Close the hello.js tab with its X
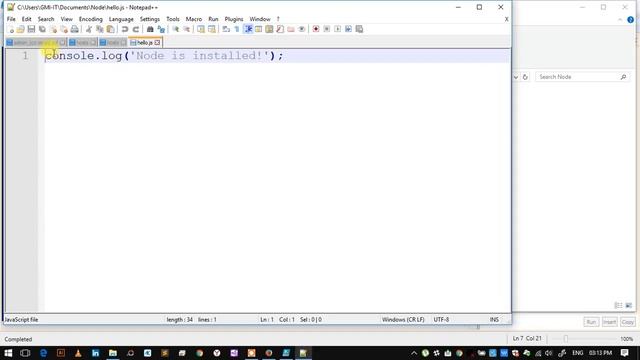This screenshot has height=360, width=640. (x=158, y=42)
